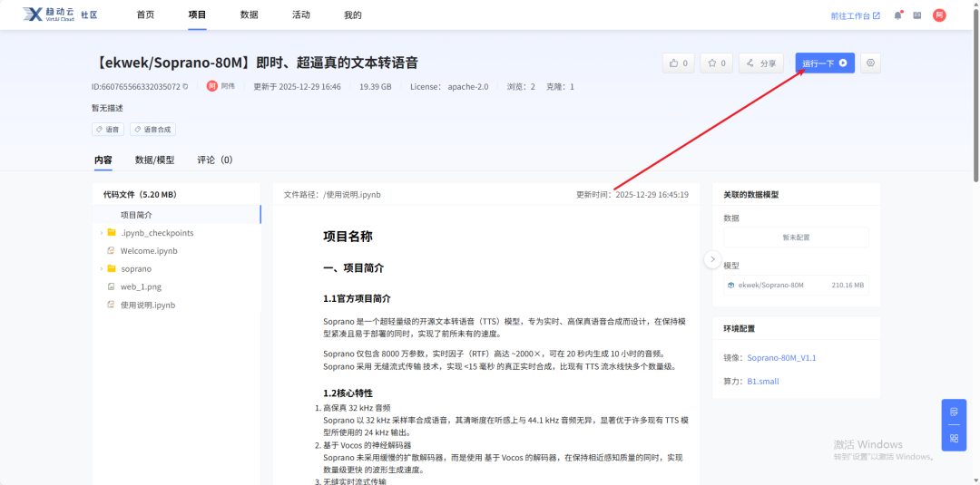Click the 项目名称 heading
This screenshot has width=980, height=485.
tap(348, 237)
